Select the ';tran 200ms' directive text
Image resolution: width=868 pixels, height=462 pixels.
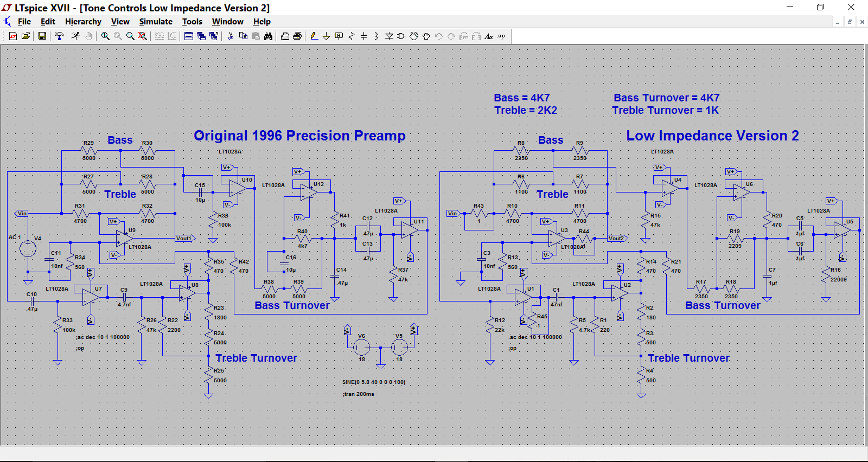pos(359,394)
